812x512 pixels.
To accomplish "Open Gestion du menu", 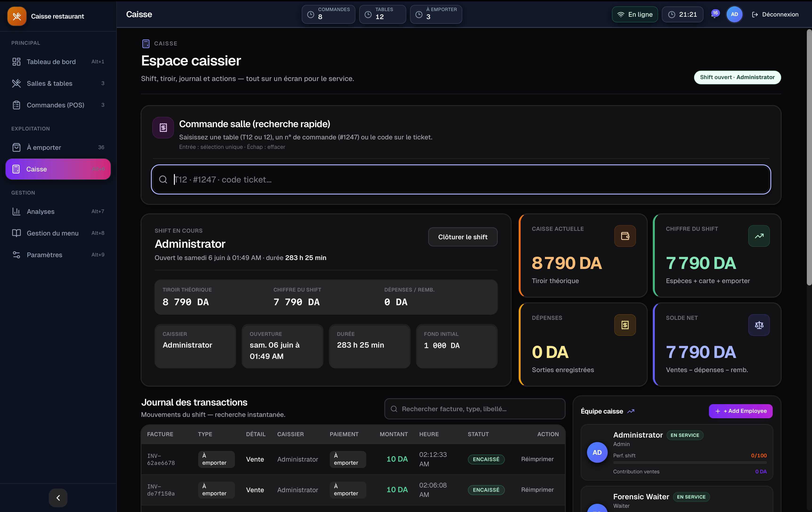I will (58, 233).
